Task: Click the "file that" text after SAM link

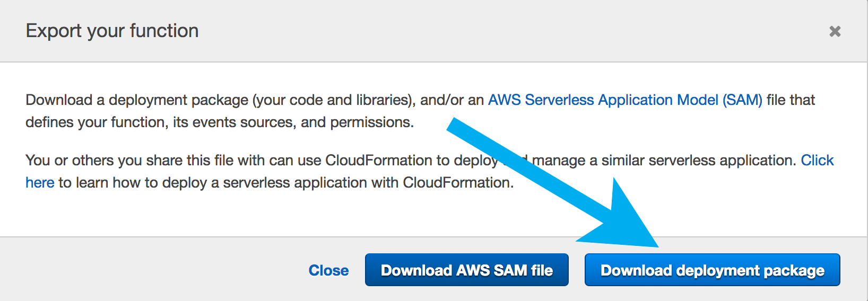Action: [x=791, y=100]
